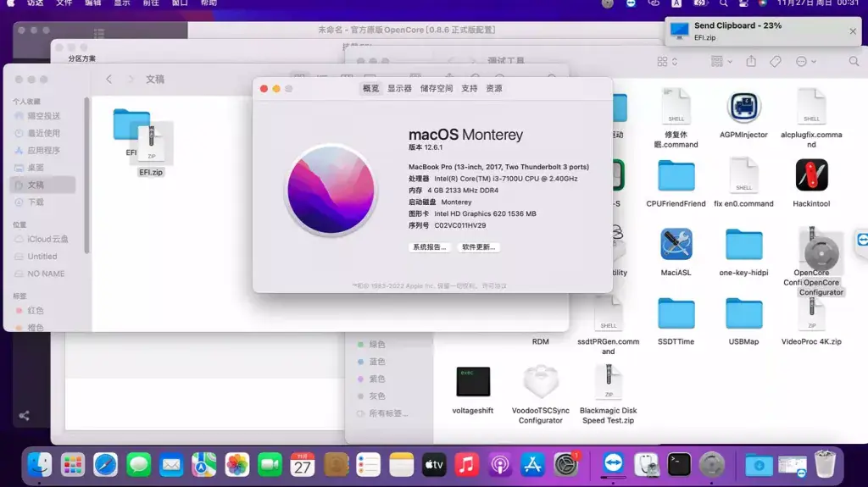Select the CPUFriendFriend folder
868x487 pixels.
click(676, 176)
